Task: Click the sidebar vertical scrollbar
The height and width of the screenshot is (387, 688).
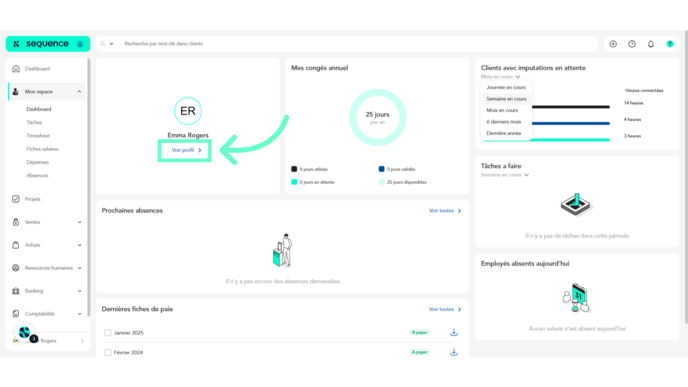Action: coord(89,187)
